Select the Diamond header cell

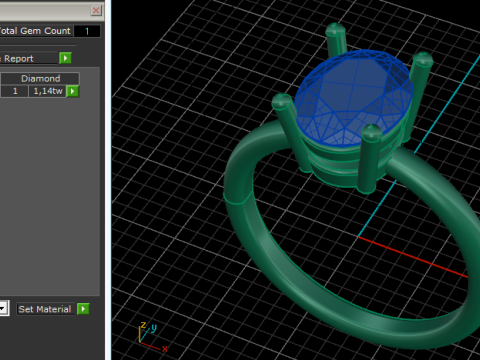[40, 79]
